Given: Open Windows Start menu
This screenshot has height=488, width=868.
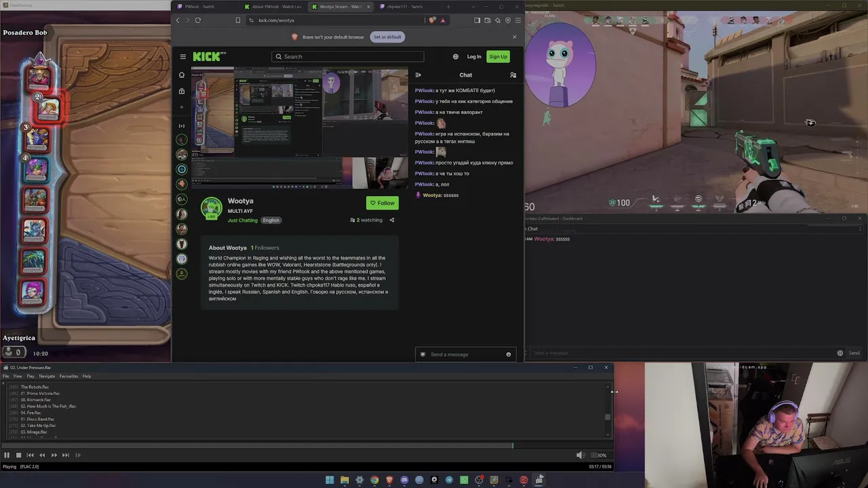Looking at the screenshot, I should 330,480.
